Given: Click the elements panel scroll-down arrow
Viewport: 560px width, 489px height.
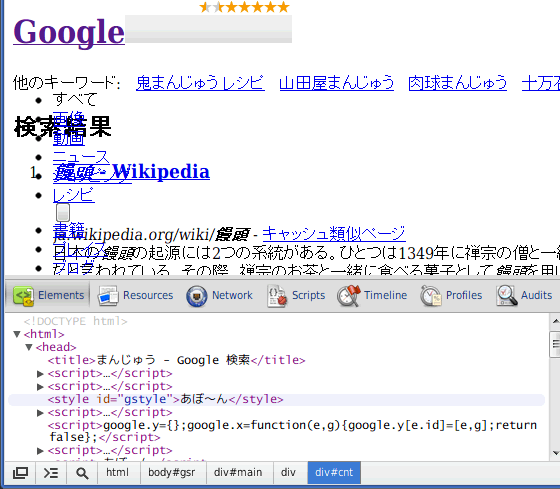Looking at the screenshot, I should 555,453.
